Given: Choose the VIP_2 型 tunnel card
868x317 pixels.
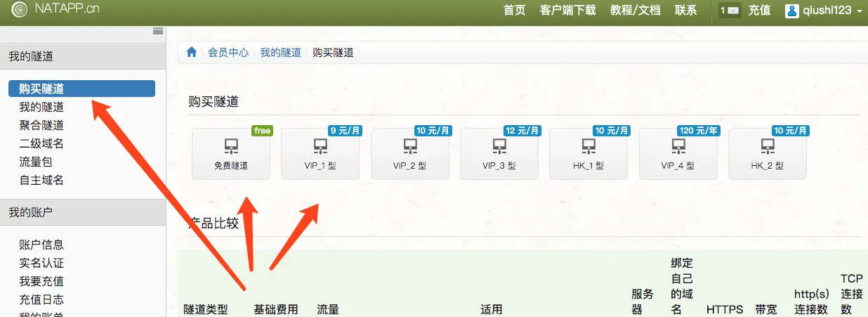Looking at the screenshot, I should [x=410, y=154].
